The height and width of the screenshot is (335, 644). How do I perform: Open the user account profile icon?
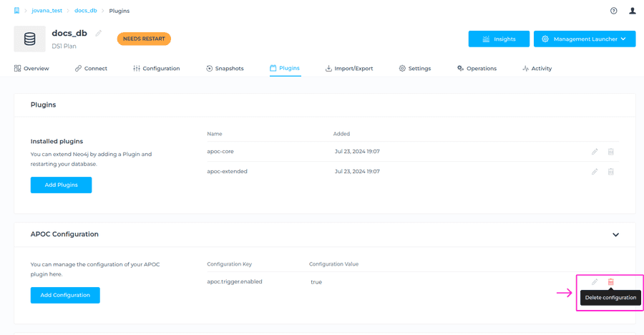(632, 11)
